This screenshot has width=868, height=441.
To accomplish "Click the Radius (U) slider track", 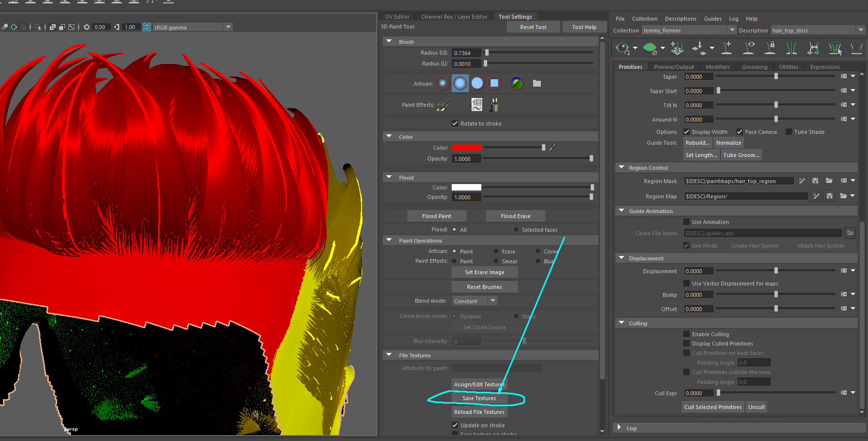I will pos(539,53).
